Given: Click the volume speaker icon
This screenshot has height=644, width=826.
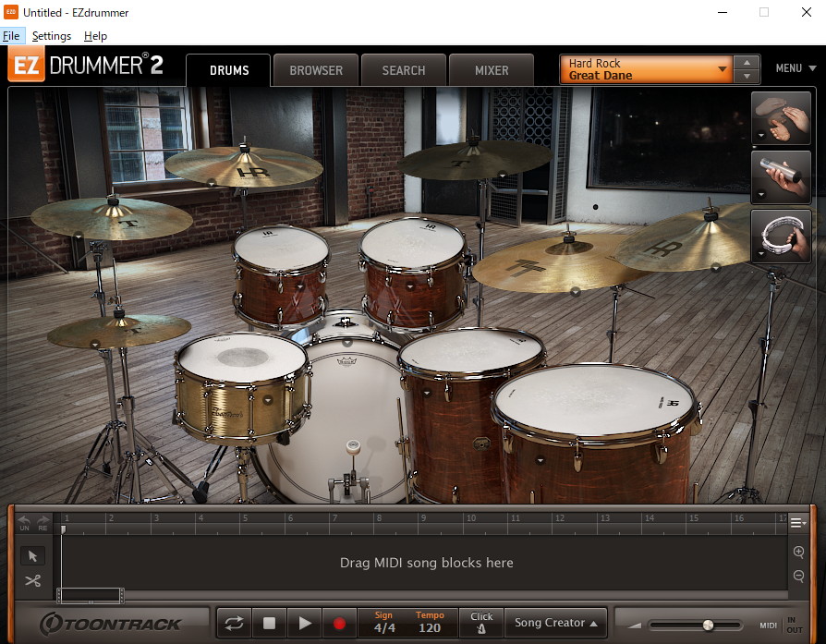Looking at the screenshot, I should [634, 626].
